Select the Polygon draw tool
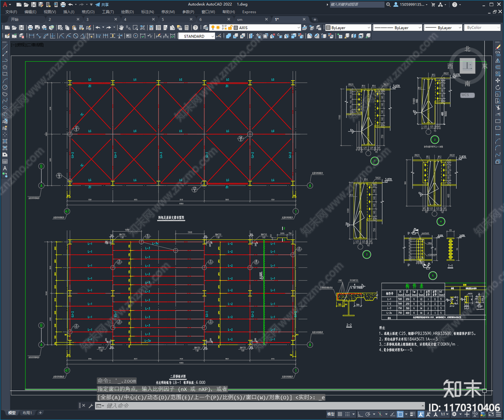The image size is (504, 420). (5, 67)
